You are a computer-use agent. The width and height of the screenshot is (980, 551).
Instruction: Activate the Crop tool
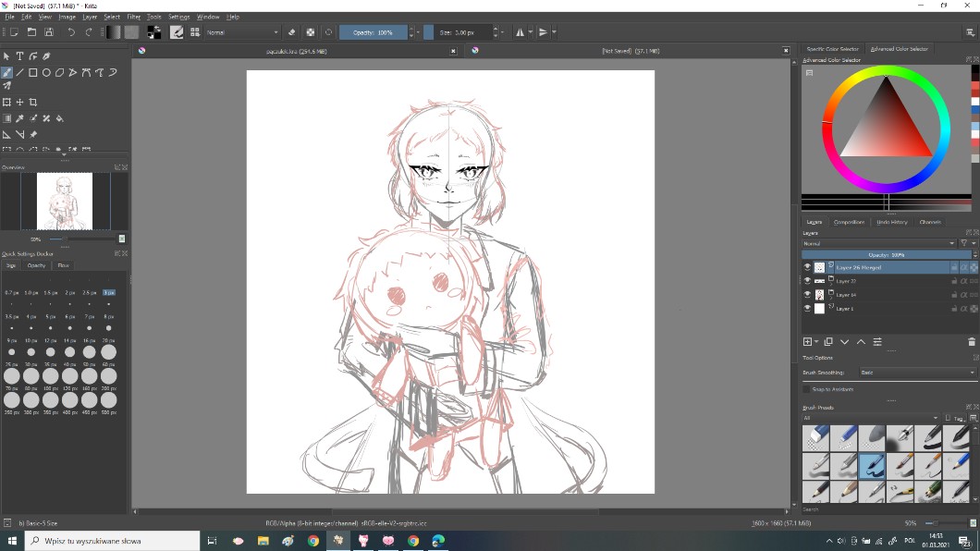tap(33, 103)
